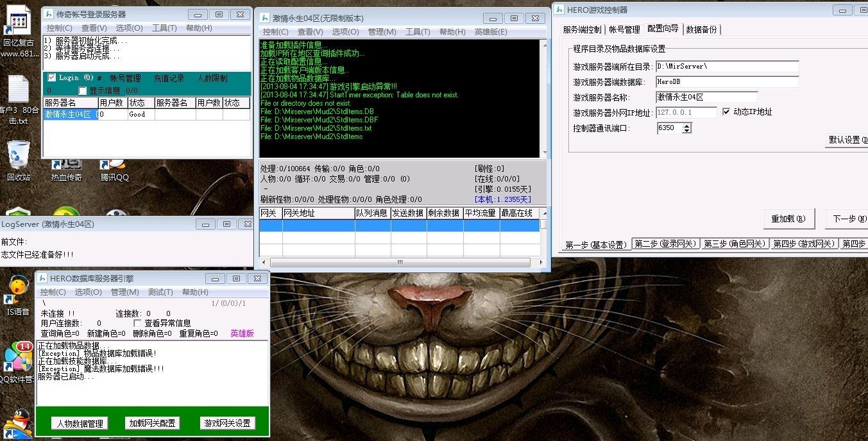Image resolution: width=868 pixels, height=441 pixels.
Task: Click the 游戏服务器名称 field with 激情永生04区
Action: point(706,97)
